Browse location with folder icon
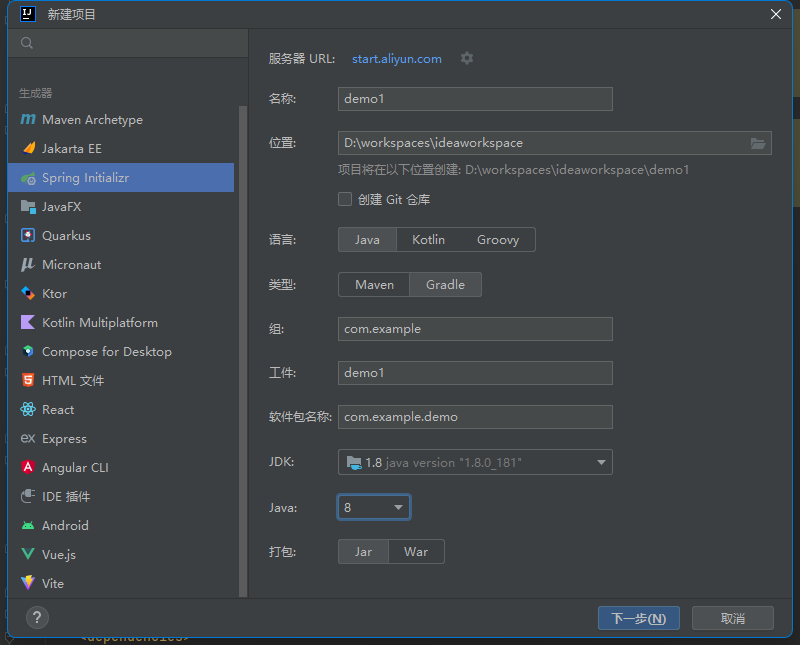800x645 pixels. 758,143
